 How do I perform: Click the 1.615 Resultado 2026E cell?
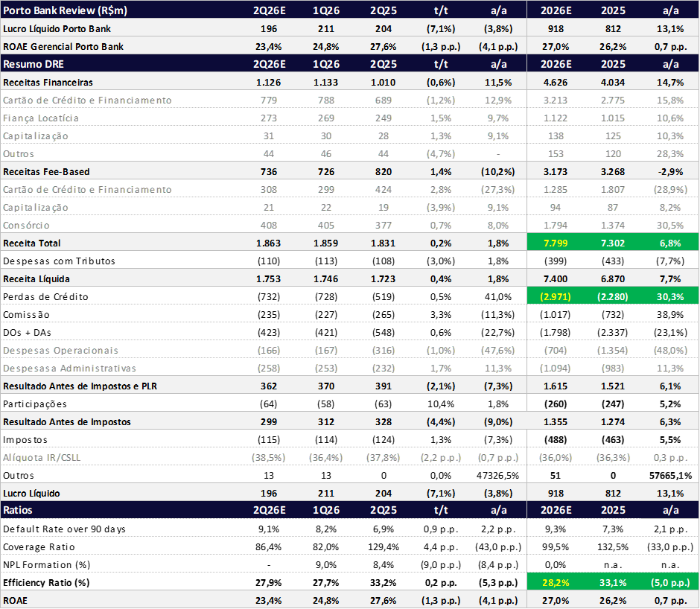556,386
